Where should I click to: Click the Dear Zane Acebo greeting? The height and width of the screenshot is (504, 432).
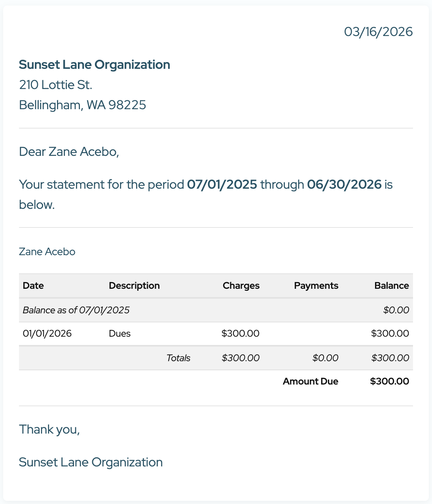pos(69,152)
